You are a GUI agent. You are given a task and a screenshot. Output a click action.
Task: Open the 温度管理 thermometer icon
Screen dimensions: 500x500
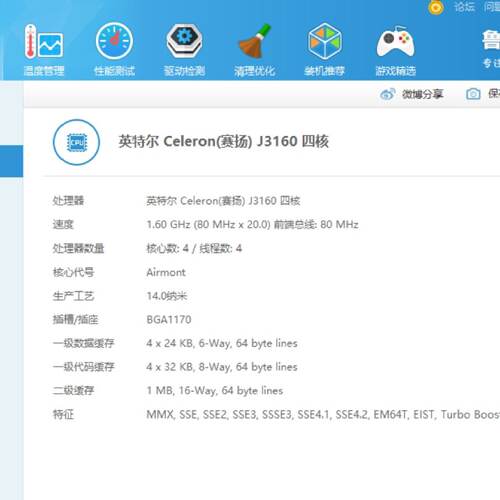(x=44, y=41)
